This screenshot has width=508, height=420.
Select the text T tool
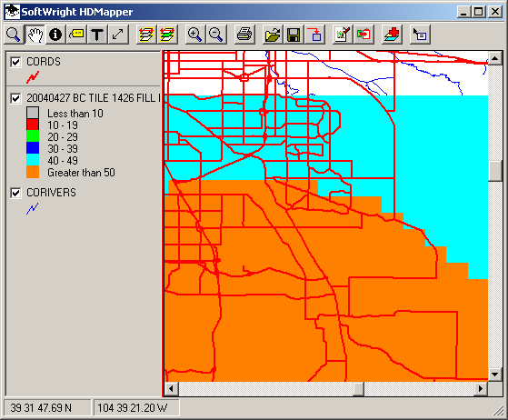tap(97, 35)
